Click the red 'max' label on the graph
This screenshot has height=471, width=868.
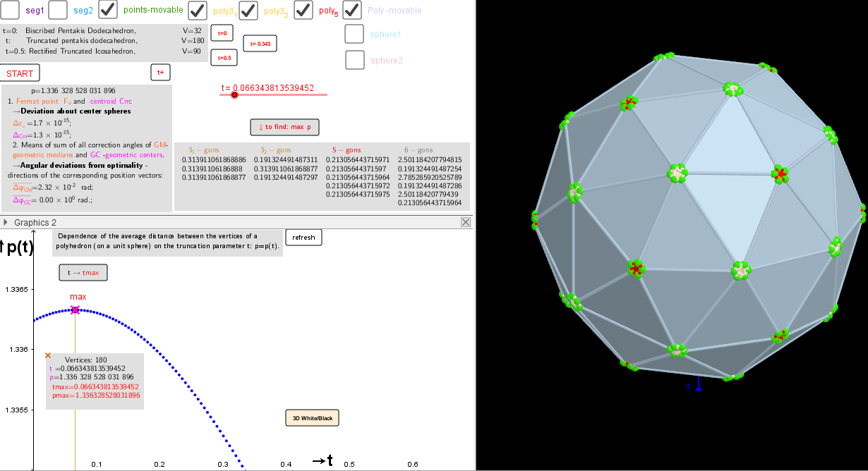click(78, 297)
